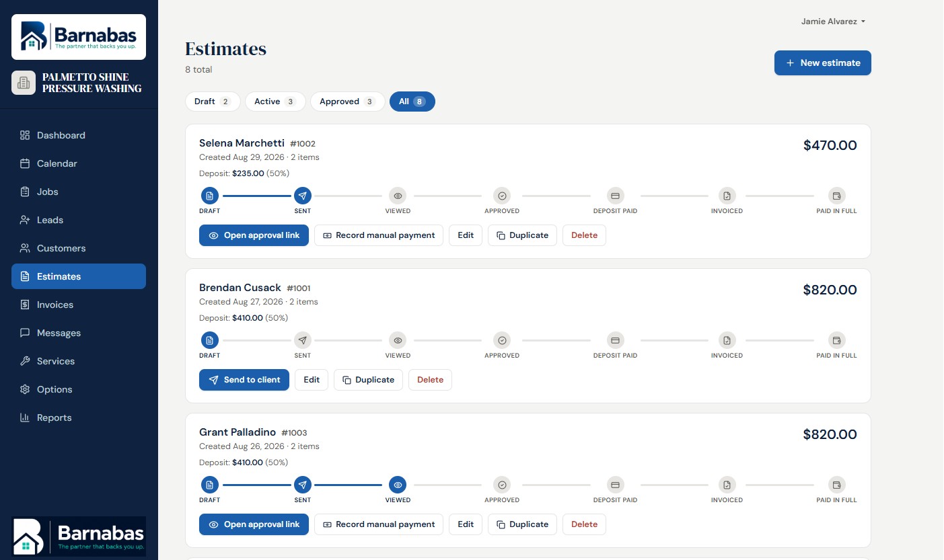The height and width of the screenshot is (560, 944).
Task: Record manual payment for Grant Palladino
Action: click(379, 524)
